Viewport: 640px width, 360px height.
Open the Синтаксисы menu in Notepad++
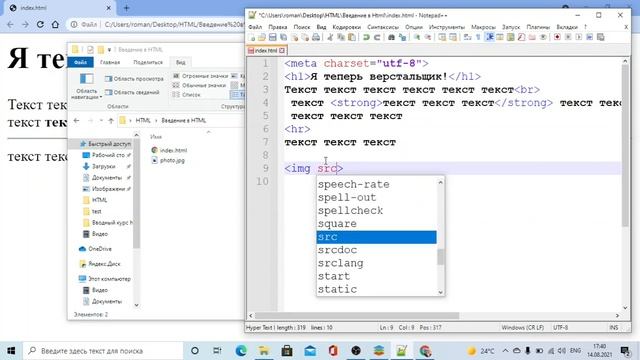[382, 27]
